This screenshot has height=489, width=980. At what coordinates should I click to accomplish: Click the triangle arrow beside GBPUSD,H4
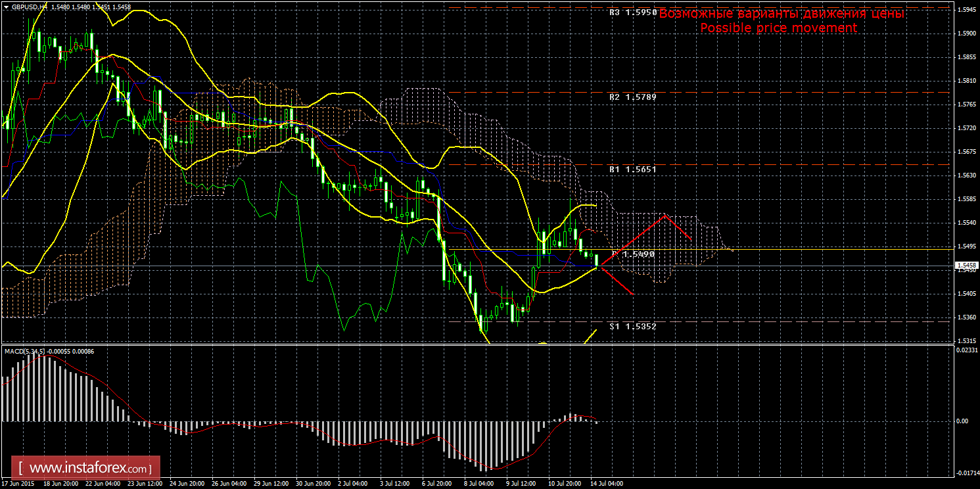[x=7, y=5]
